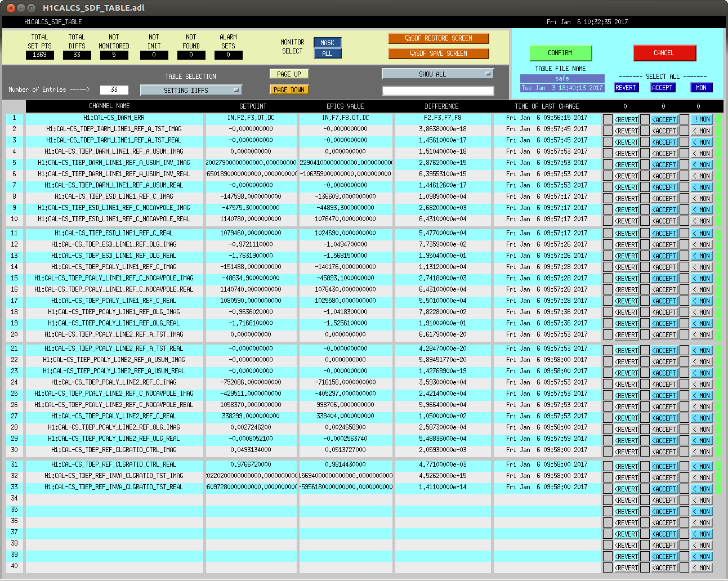This screenshot has width=728, height=581.
Task: Go to next page with PAGE DOWN
Action: point(289,90)
